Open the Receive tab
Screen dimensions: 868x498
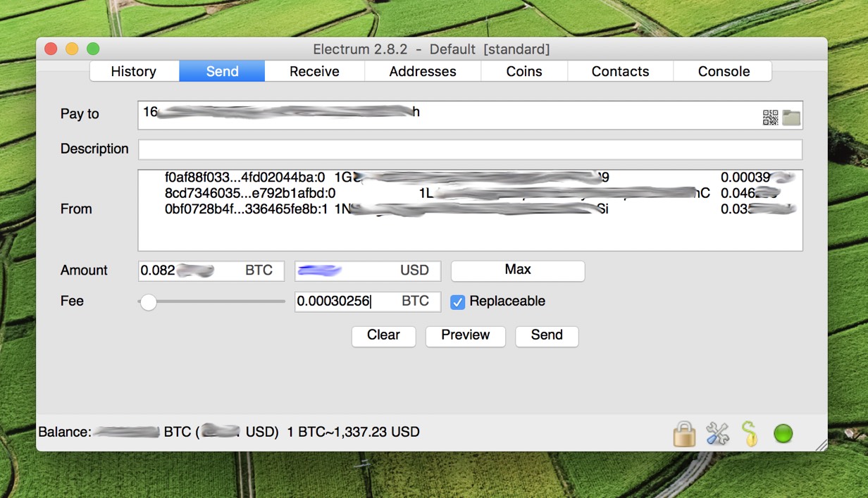[314, 71]
